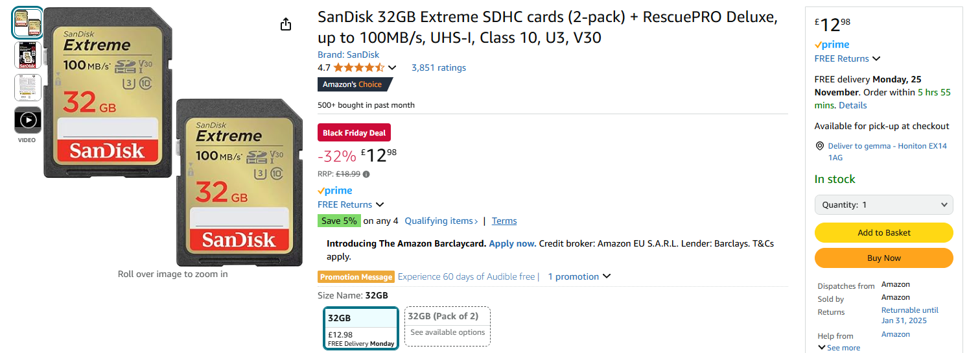Select the 32GB (Pack of 2) option
Image resolution: width=980 pixels, height=353 pixels.
pyautogui.click(x=447, y=326)
